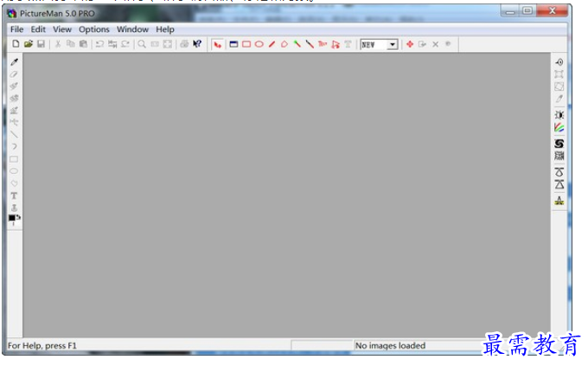Click the black foreground color swatch
588x372 pixels.
pyautogui.click(x=12, y=218)
